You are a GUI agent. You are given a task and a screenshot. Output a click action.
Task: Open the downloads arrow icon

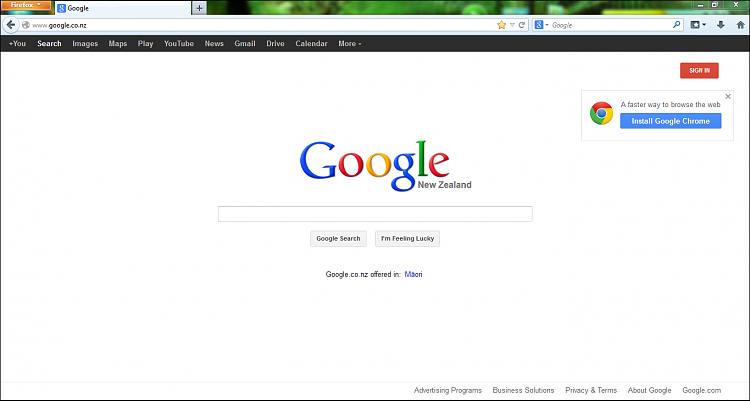720,25
